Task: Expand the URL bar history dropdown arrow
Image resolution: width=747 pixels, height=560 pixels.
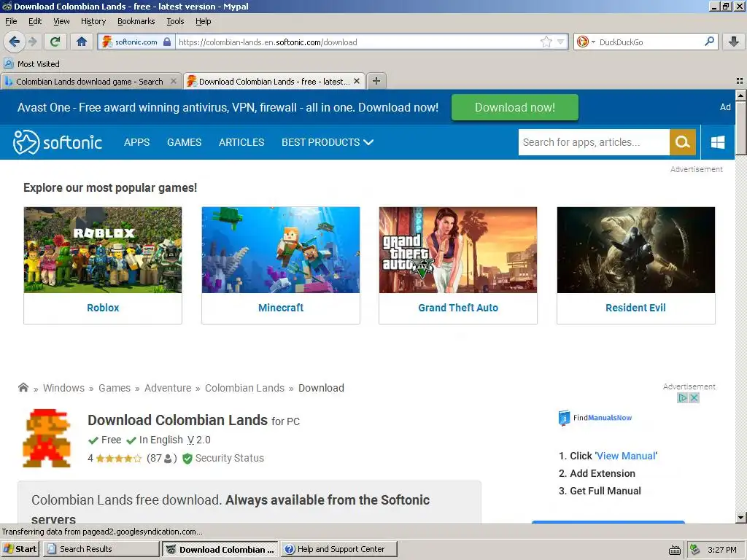Action: [x=561, y=42]
